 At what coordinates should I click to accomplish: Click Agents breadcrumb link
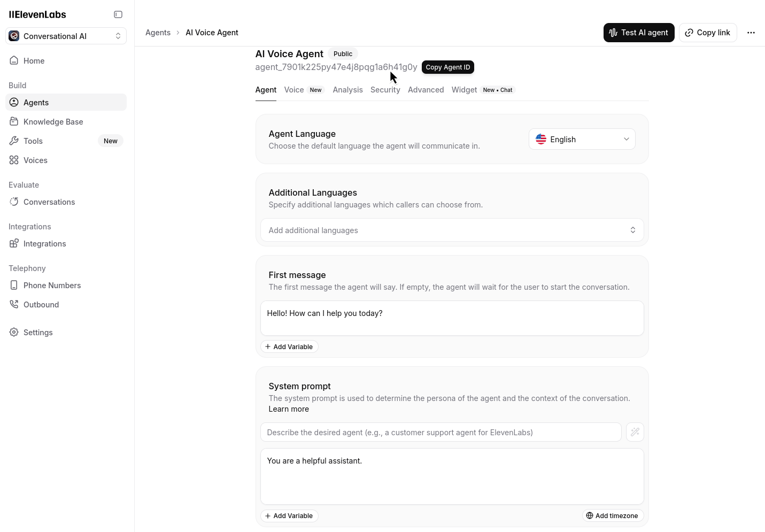click(x=158, y=33)
